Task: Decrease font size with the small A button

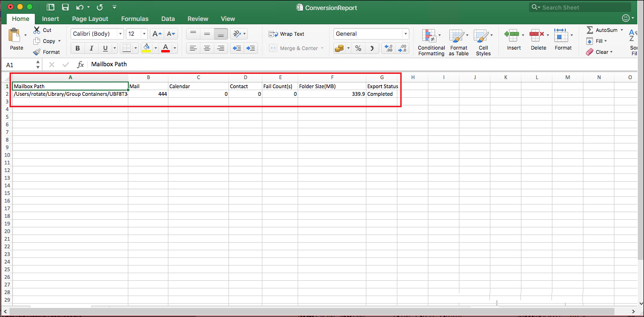Action: tap(170, 34)
